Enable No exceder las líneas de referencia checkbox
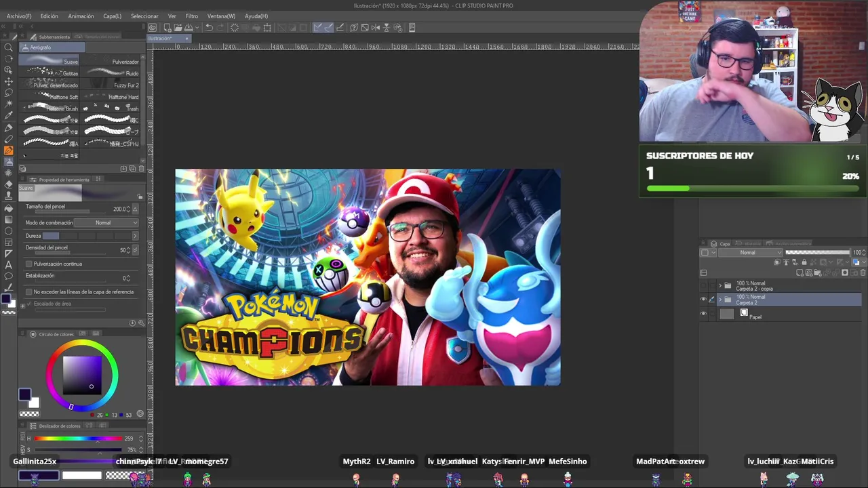 (28, 291)
